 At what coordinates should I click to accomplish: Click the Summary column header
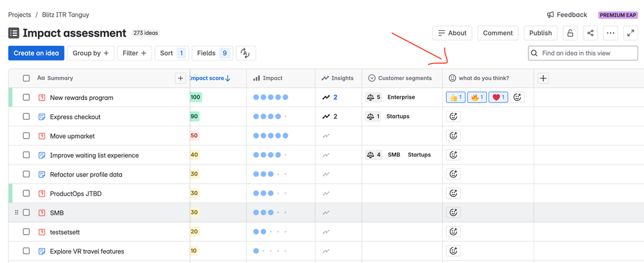pyautogui.click(x=55, y=79)
